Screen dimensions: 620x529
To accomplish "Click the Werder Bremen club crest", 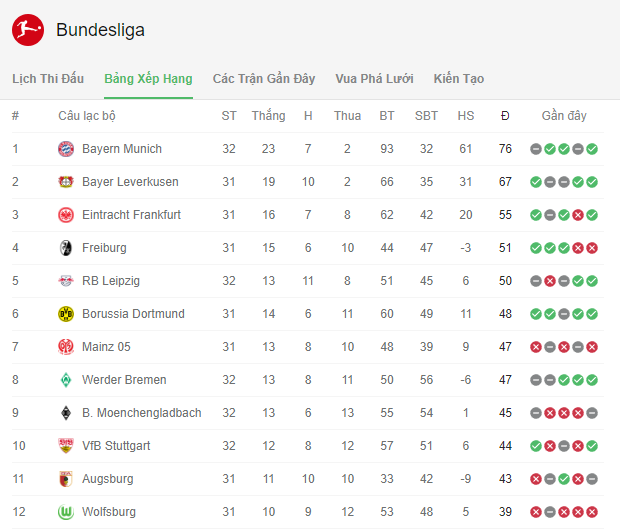I will point(66,380).
